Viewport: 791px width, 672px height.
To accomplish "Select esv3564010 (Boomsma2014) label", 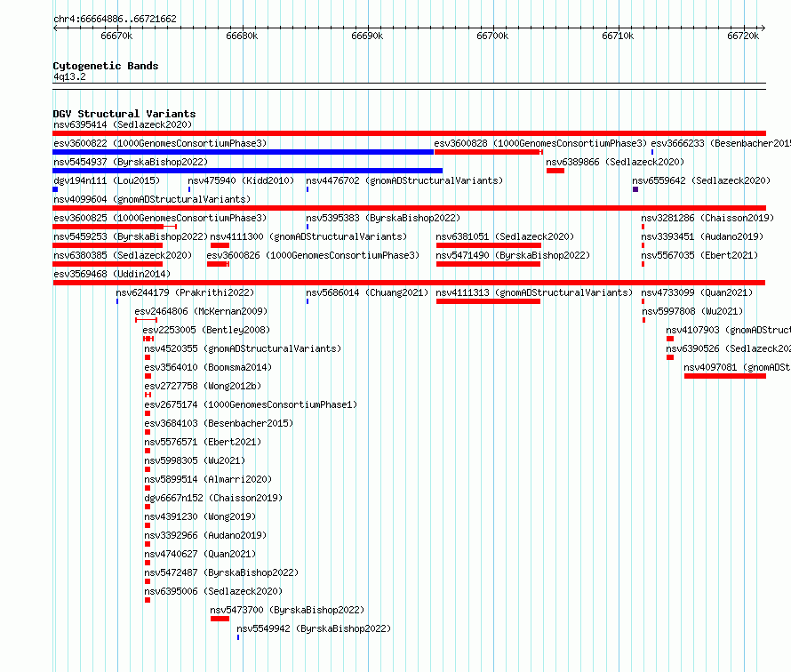I will coord(208,367).
